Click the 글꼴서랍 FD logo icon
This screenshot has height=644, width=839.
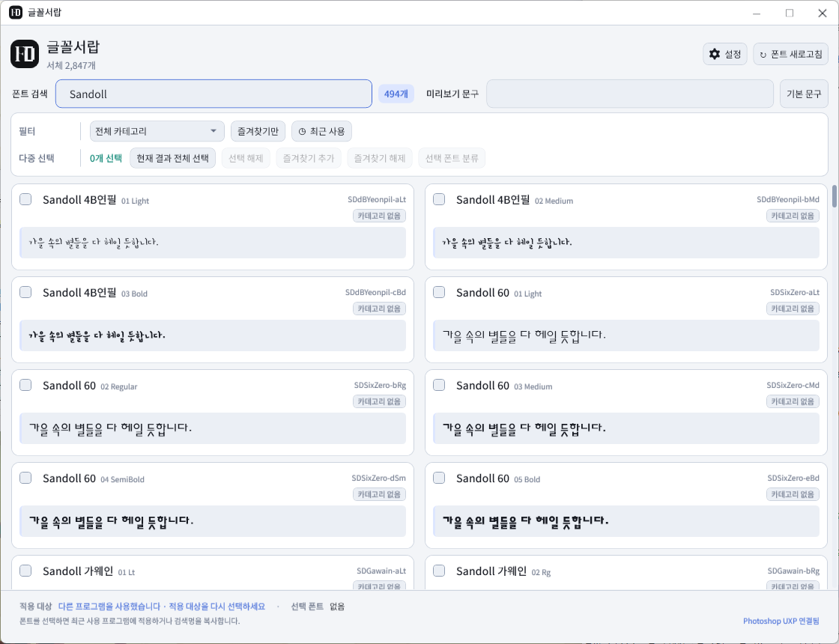point(25,54)
